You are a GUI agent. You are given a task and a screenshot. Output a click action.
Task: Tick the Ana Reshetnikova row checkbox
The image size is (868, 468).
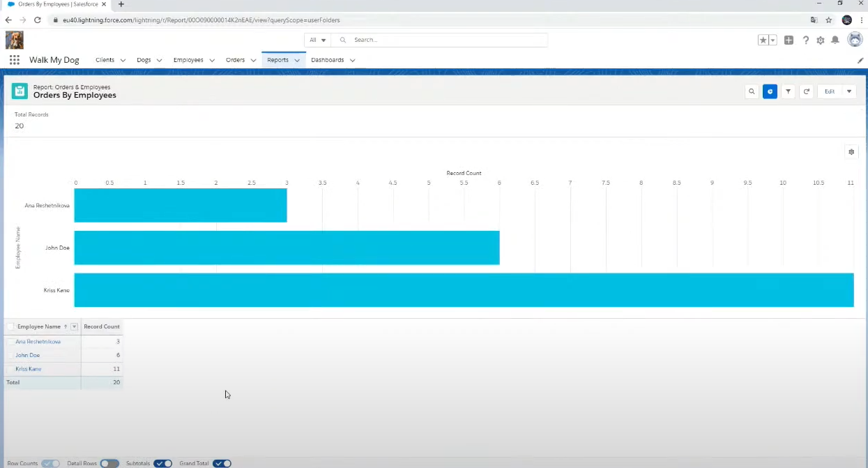coord(10,342)
